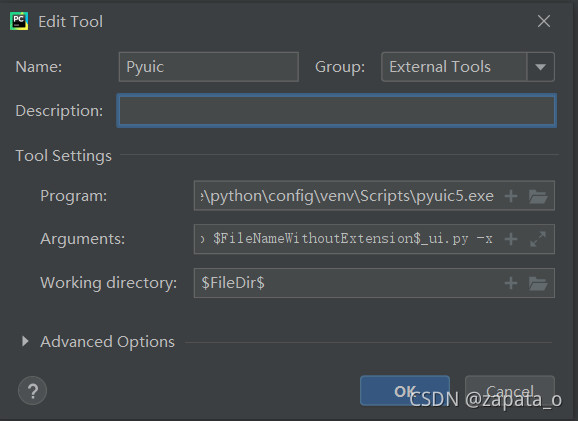Click the PyCharm logo icon in title bar
578x421 pixels.
tap(19, 21)
